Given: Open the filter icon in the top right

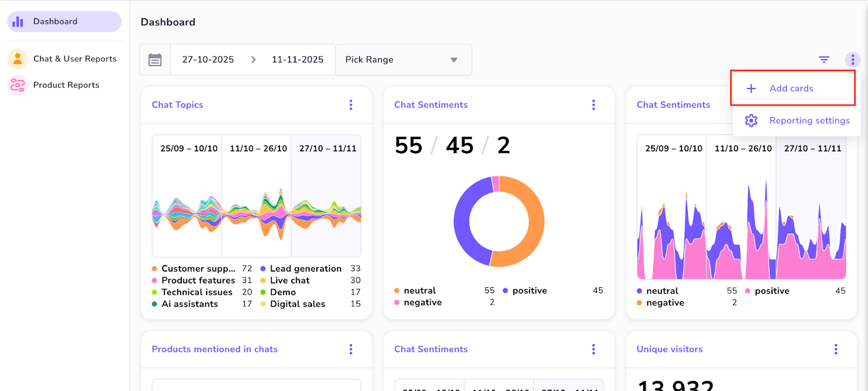Looking at the screenshot, I should (x=824, y=60).
